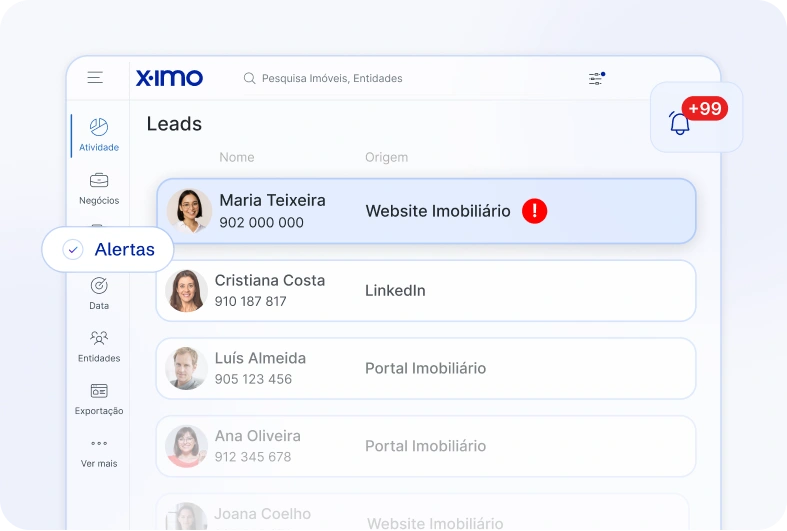Select the Cristiana Costa lead name

pos(270,280)
